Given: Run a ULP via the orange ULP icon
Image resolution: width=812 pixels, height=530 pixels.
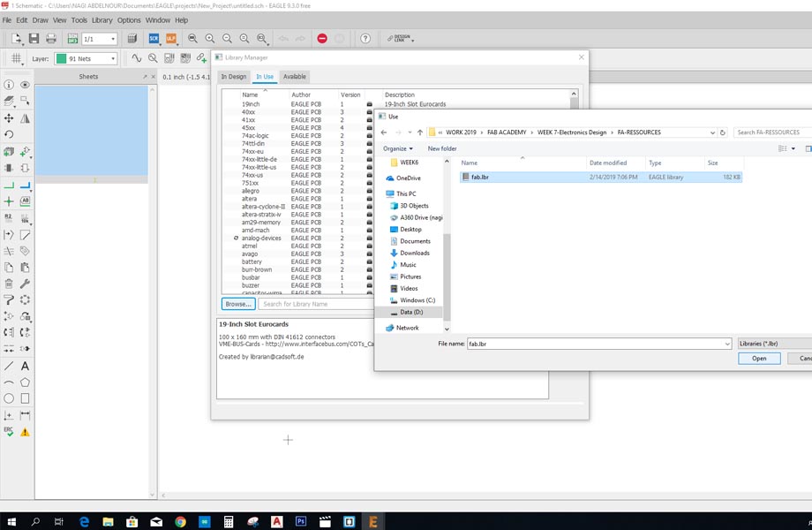Looking at the screenshot, I should [171, 38].
